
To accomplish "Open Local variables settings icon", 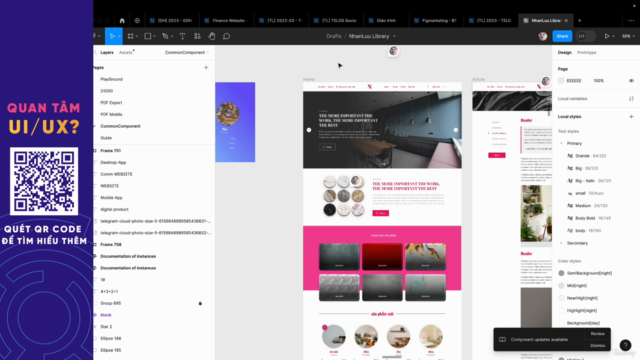I will pyautogui.click(x=631, y=99).
